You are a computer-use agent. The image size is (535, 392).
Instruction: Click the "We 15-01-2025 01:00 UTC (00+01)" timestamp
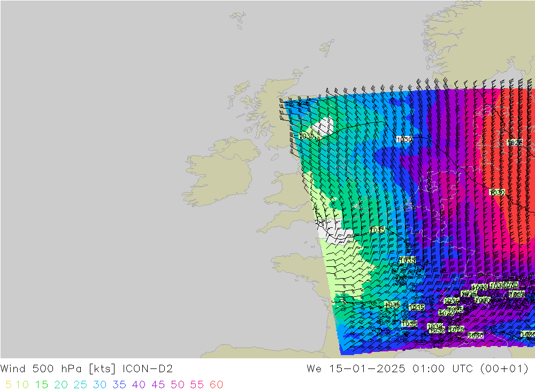[x=417, y=369]
